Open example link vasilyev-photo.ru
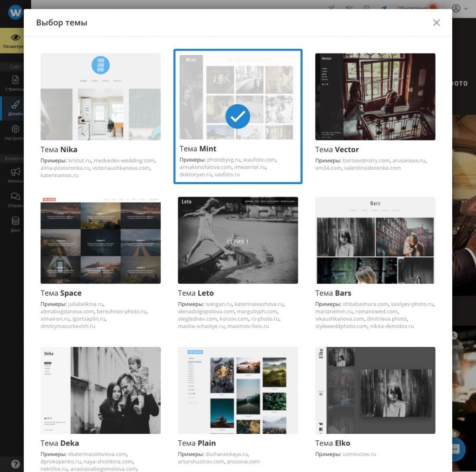 (412, 304)
